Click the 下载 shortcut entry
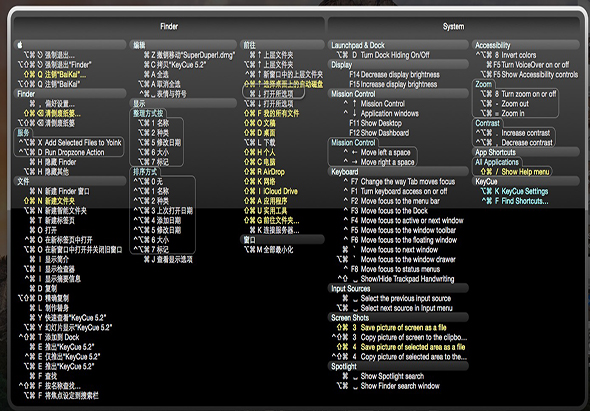This screenshot has width=590, height=411. click(x=260, y=143)
